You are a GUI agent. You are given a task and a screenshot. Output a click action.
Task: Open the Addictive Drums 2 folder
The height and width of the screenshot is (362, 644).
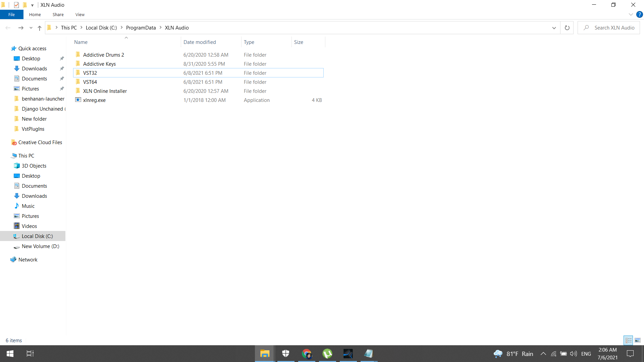tap(104, 54)
